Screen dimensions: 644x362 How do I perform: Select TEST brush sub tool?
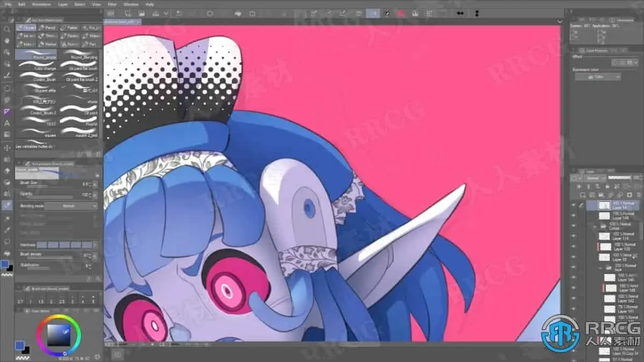click(36, 120)
